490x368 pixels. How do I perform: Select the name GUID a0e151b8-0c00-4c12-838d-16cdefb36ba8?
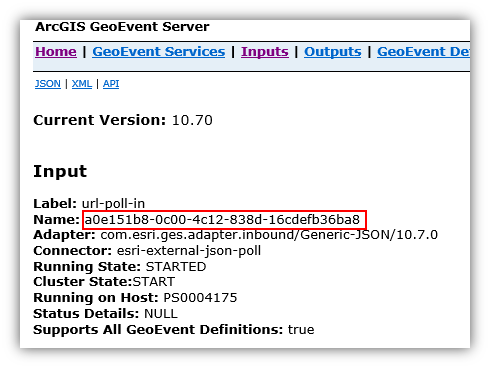tap(222, 220)
